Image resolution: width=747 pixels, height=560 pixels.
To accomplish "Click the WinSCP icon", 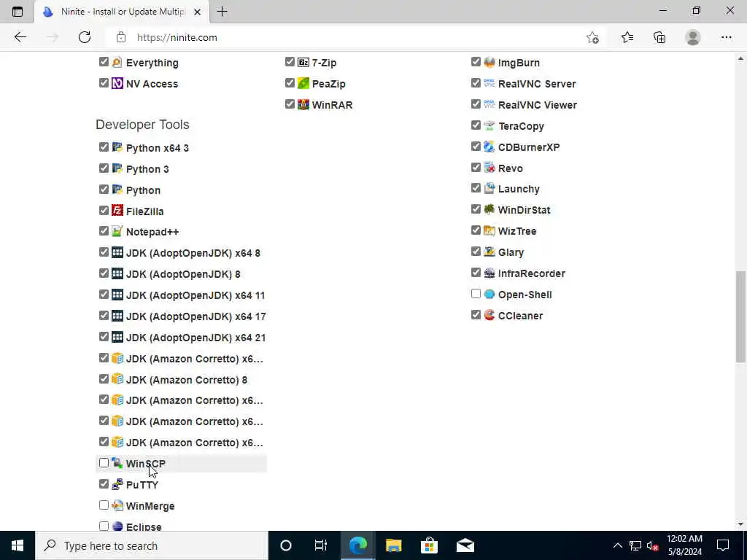I will pyautogui.click(x=117, y=463).
